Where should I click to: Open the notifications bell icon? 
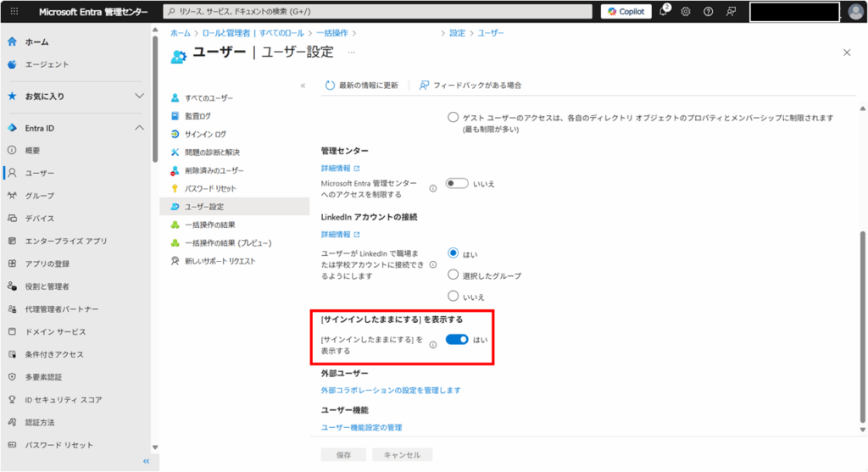(664, 12)
